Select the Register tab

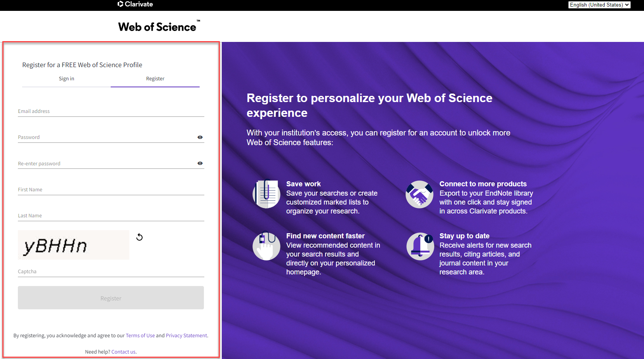155,78
